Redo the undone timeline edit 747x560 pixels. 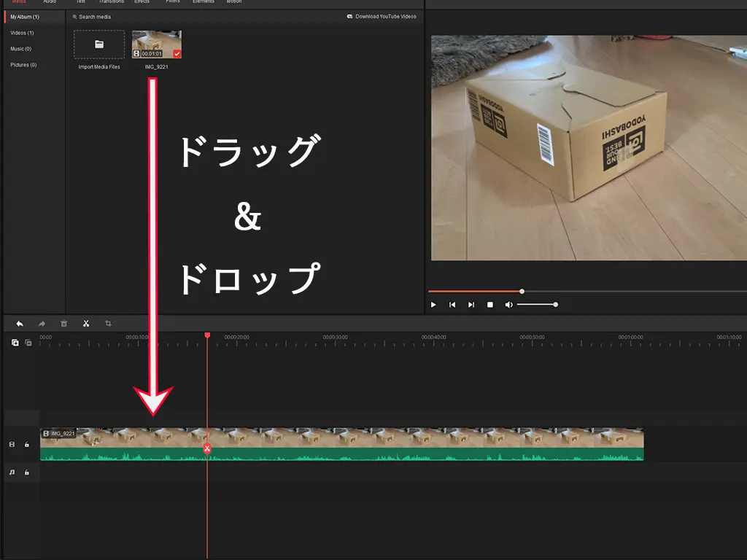[x=42, y=324]
